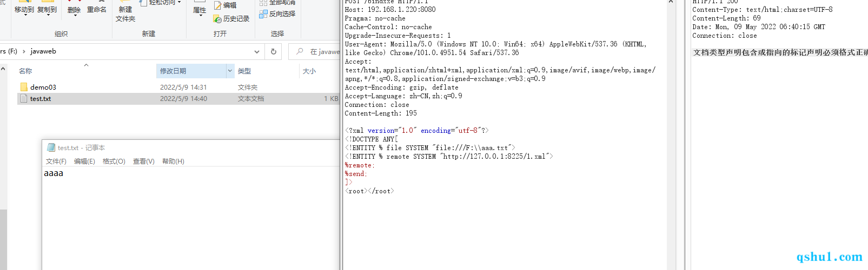Click the User-Agent line in request

click(x=496, y=49)
